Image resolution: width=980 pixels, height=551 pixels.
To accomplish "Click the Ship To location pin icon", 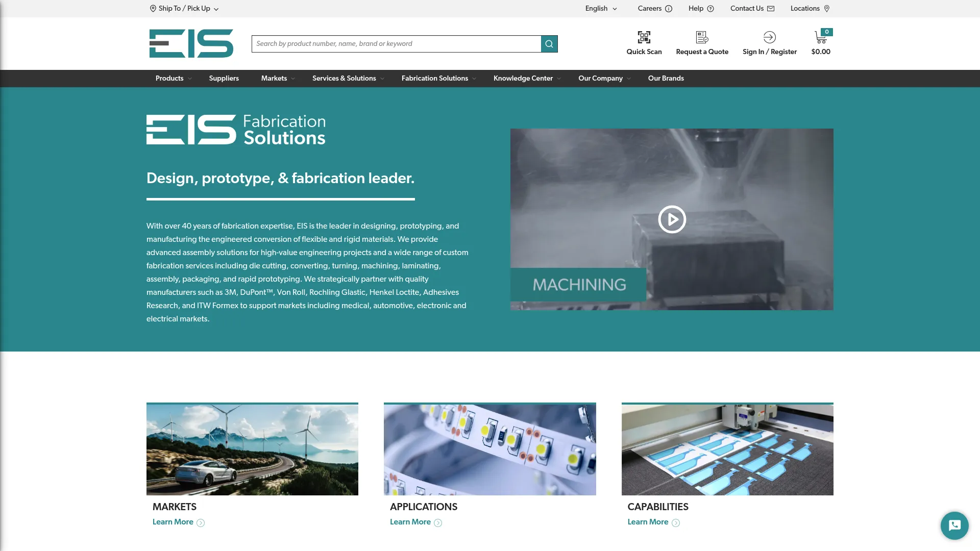I will point(153,9).
